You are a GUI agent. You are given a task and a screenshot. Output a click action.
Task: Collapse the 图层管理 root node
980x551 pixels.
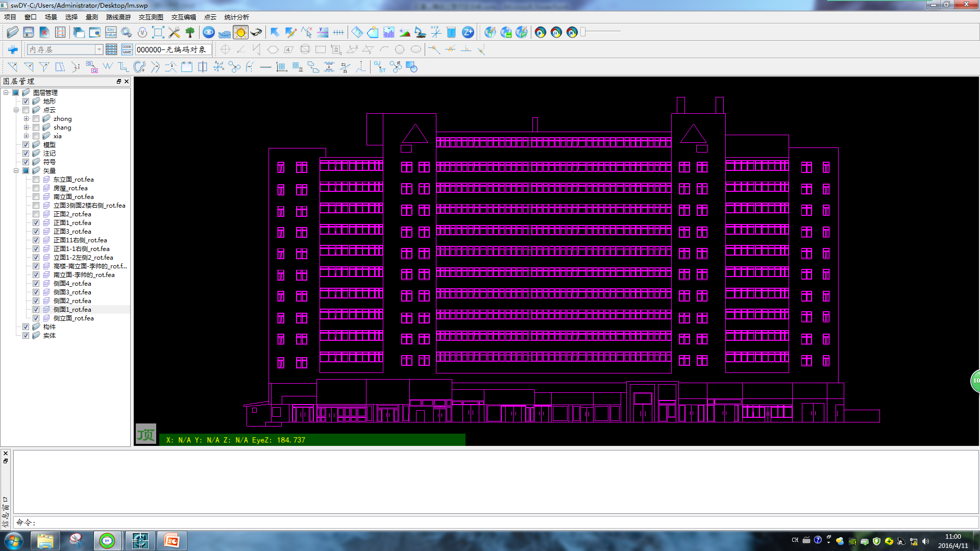pyautogui.click(x=6, y=92)
